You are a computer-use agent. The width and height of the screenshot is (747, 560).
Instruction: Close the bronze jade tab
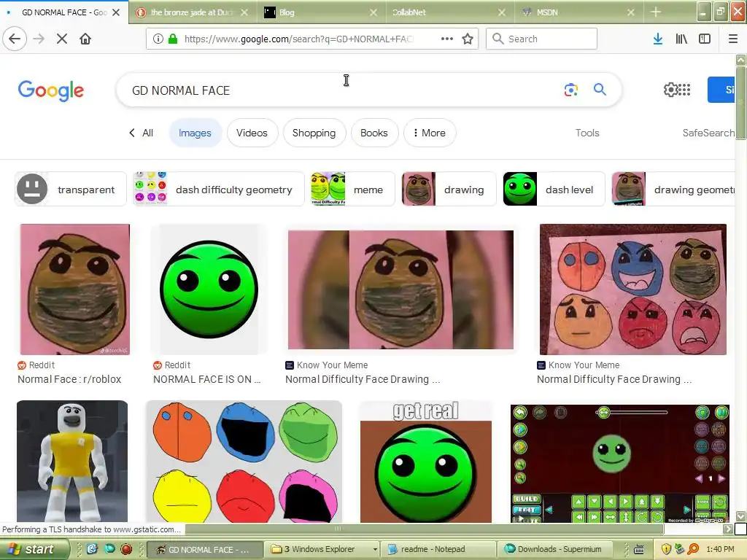(x=244, y=12)
